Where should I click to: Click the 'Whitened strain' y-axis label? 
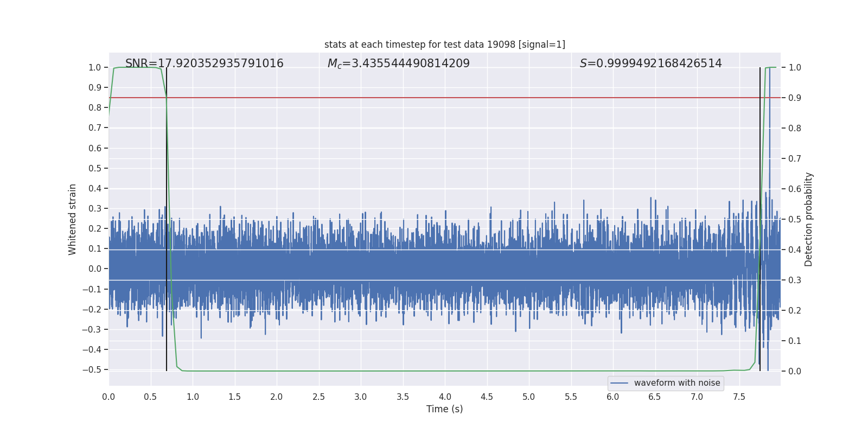tap(72, 219)
